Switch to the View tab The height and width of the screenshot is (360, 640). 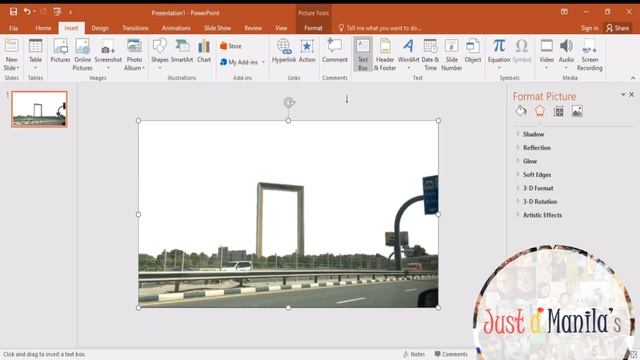(x=281, y=28)
